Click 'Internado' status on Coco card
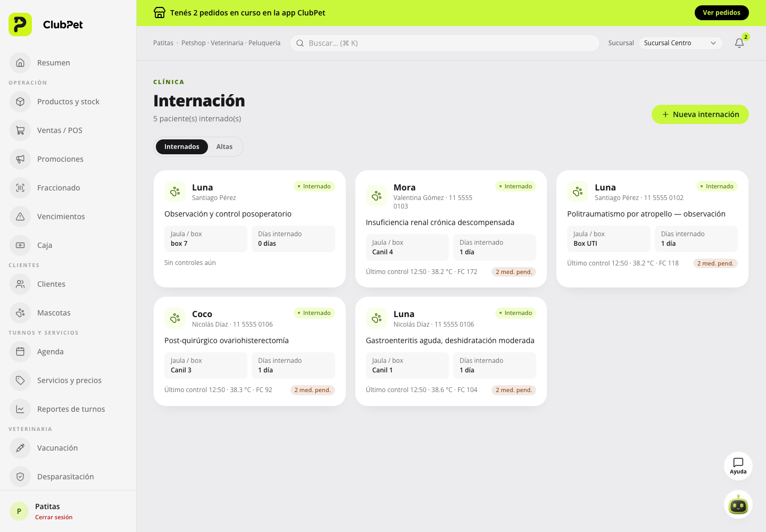 point(314,313)
